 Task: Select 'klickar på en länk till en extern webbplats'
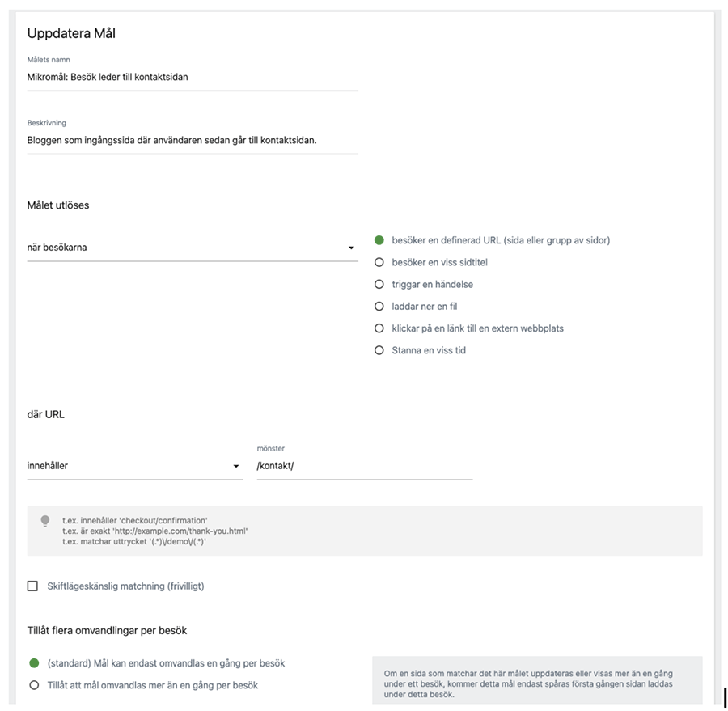coord(379,328)
